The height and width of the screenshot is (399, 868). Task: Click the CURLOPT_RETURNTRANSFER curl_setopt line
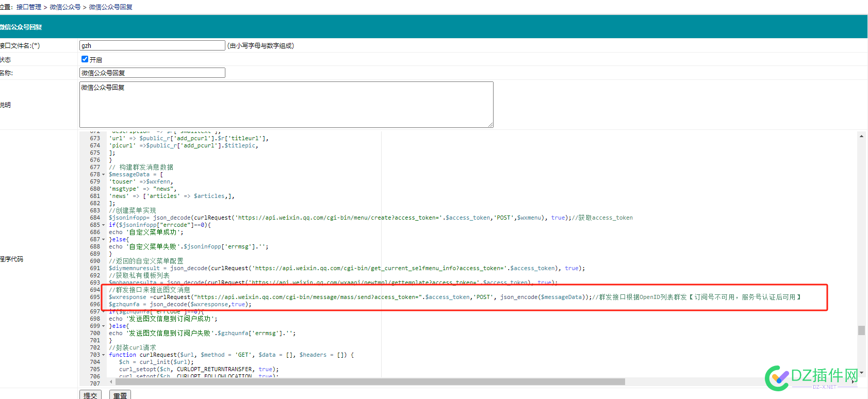[x=199, y=369]
